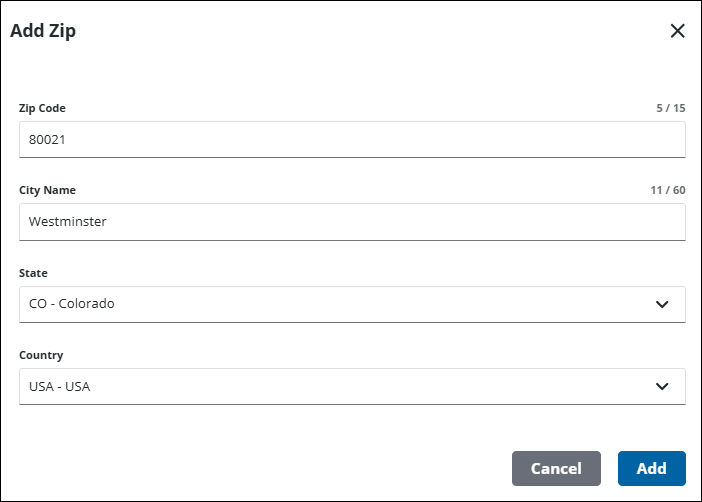Click the State dropdown chevron arrow

click(661, 304)
